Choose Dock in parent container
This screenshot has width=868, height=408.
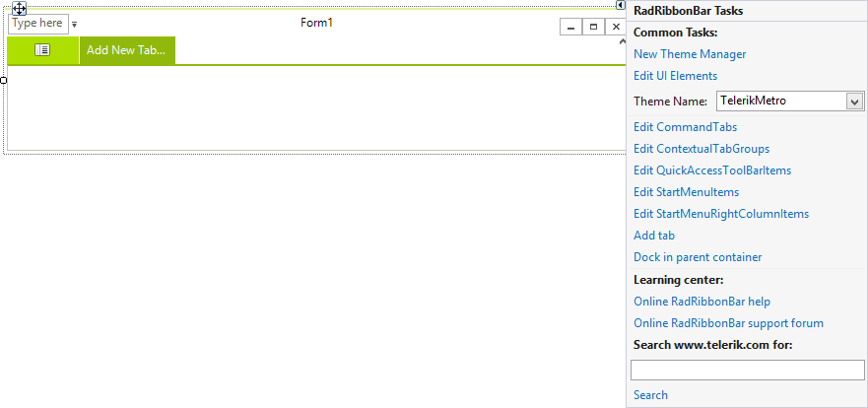[698, 257]
